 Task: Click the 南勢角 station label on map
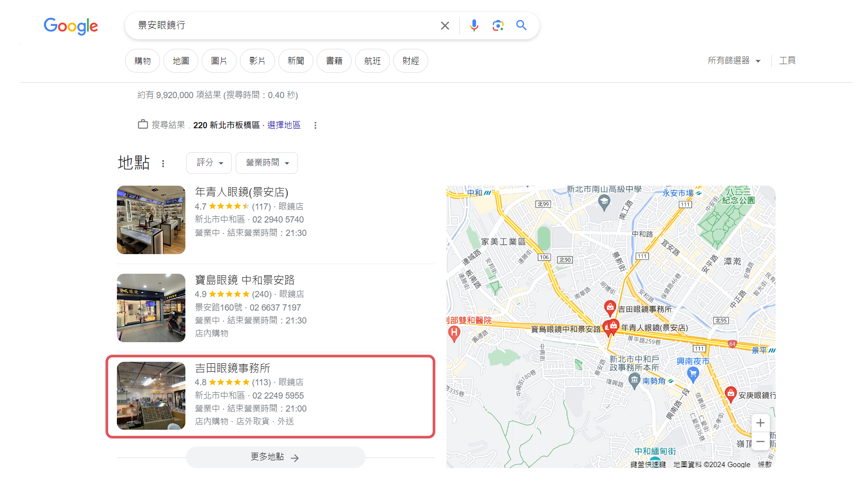click(x=654, y=381)
